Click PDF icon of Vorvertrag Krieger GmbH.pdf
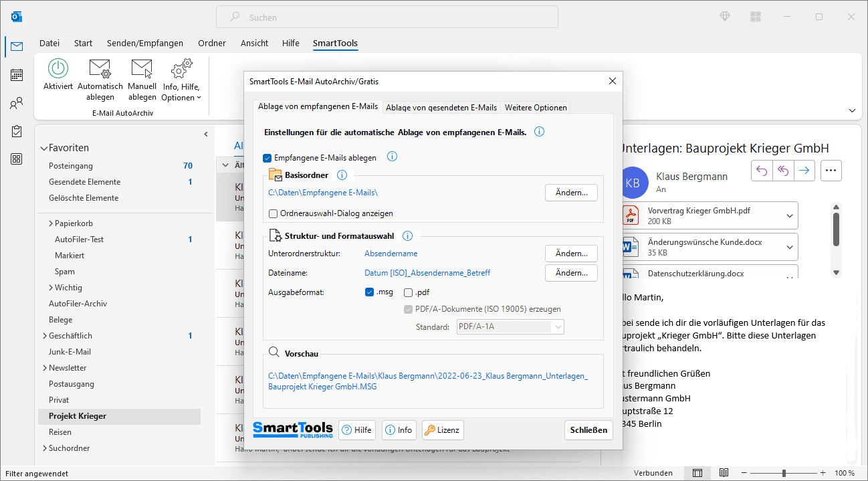 pyautogui.click(x=631, y=215)
